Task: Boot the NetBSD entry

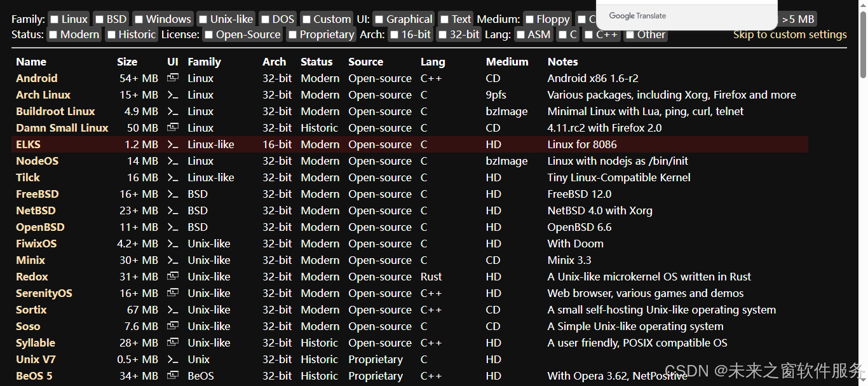Action: click(36, 210)
